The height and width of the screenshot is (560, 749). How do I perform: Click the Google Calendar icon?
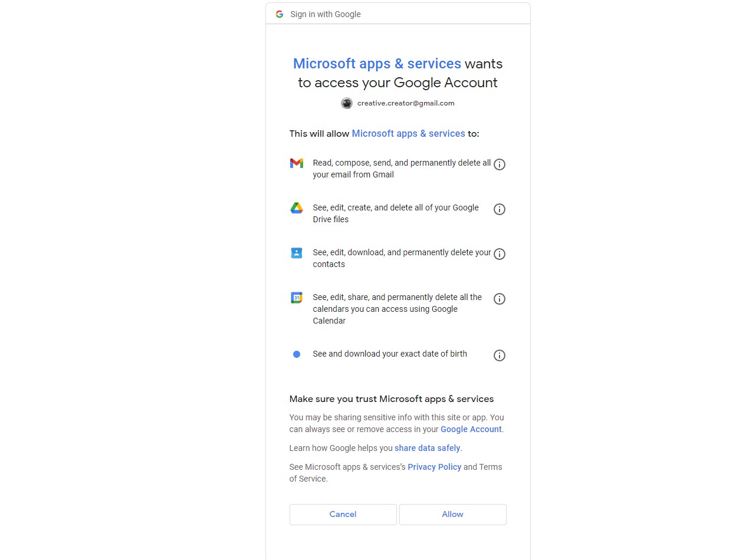[x=297, y=298]
